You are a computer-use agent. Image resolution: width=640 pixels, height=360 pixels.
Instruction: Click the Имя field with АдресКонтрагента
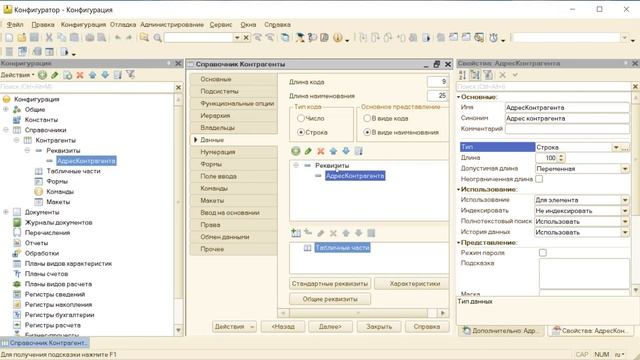pyautogui.click(x=567, y=107)
